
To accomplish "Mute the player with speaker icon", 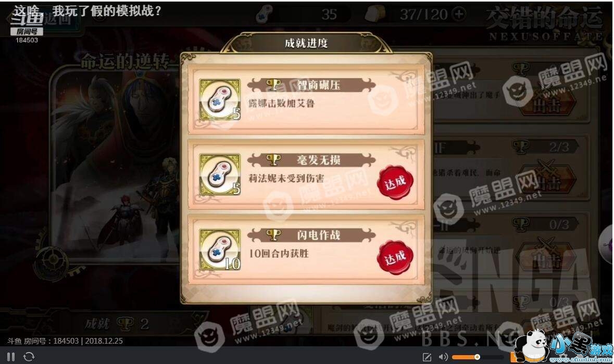I will coord(443,357).
